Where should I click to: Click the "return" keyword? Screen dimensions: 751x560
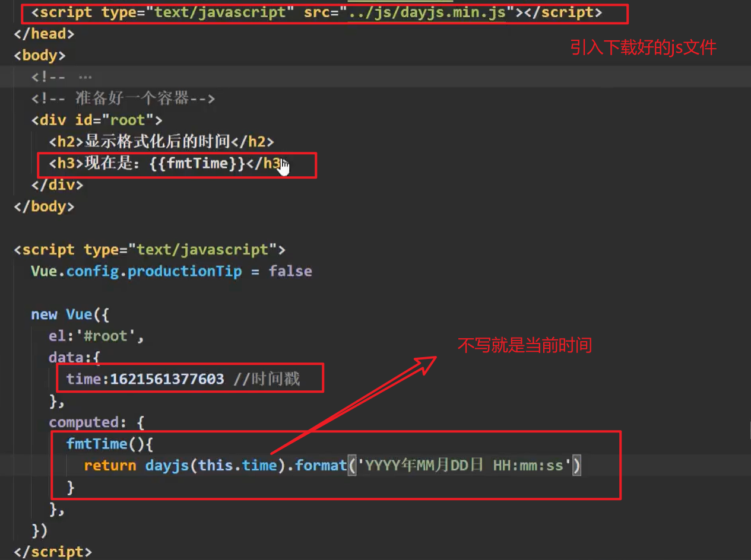(x=110, y=466)
